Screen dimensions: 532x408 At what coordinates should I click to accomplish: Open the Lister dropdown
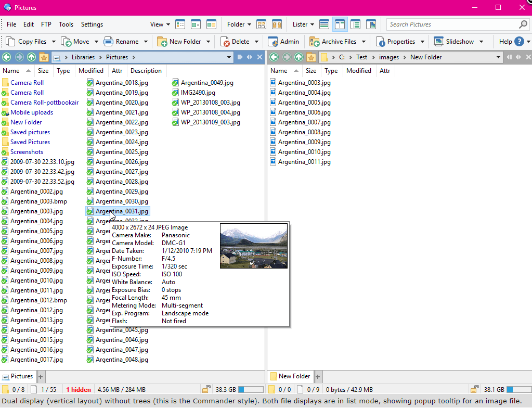point(303,24)
